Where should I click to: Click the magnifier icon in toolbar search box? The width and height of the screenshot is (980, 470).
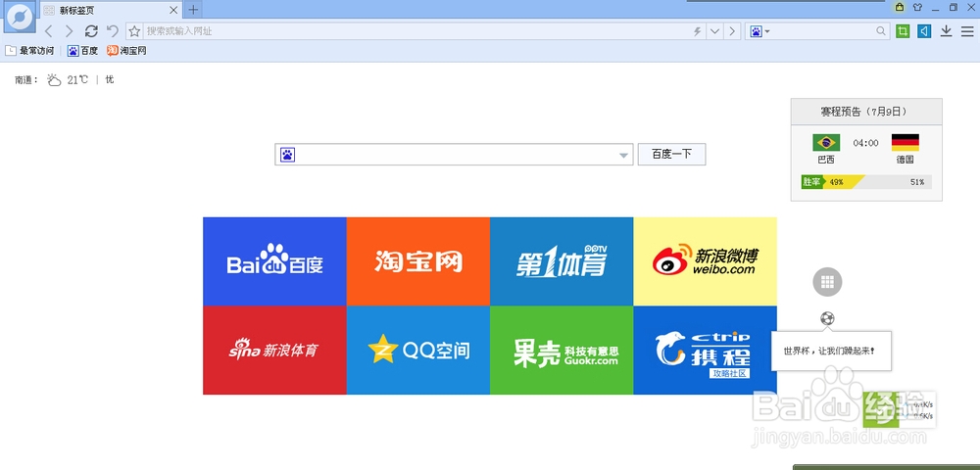pyautogui.click(x=881, y=31)
